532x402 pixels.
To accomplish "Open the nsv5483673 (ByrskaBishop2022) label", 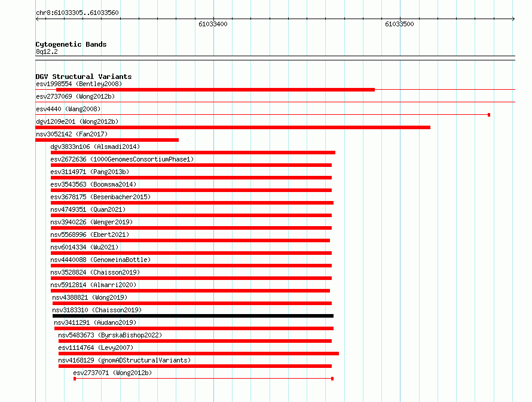I will click(110, 335).
